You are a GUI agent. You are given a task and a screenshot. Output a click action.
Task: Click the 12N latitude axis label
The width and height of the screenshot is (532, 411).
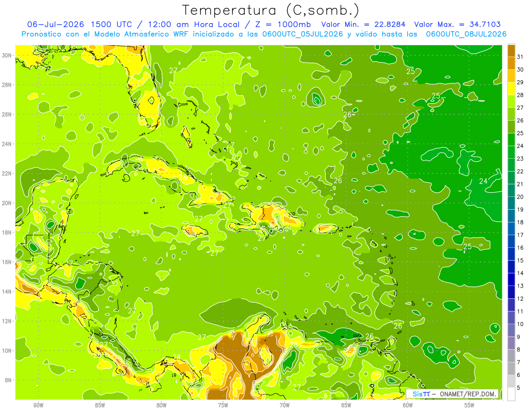point(7,321)
